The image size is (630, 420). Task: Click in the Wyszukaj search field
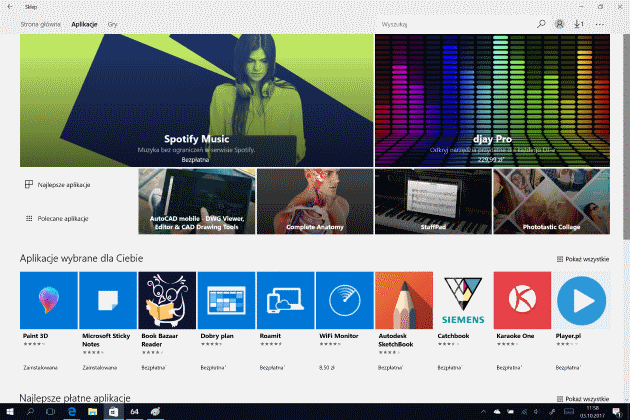pos(456,24)
